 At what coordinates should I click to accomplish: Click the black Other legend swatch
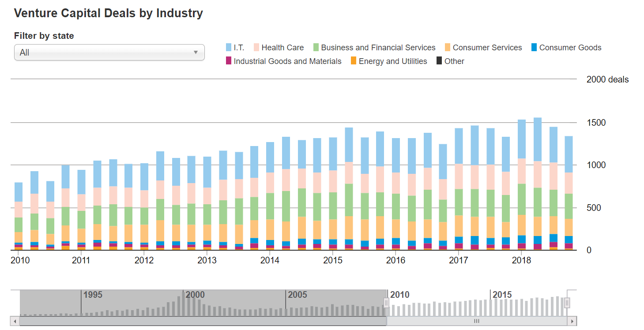point(439,61)
